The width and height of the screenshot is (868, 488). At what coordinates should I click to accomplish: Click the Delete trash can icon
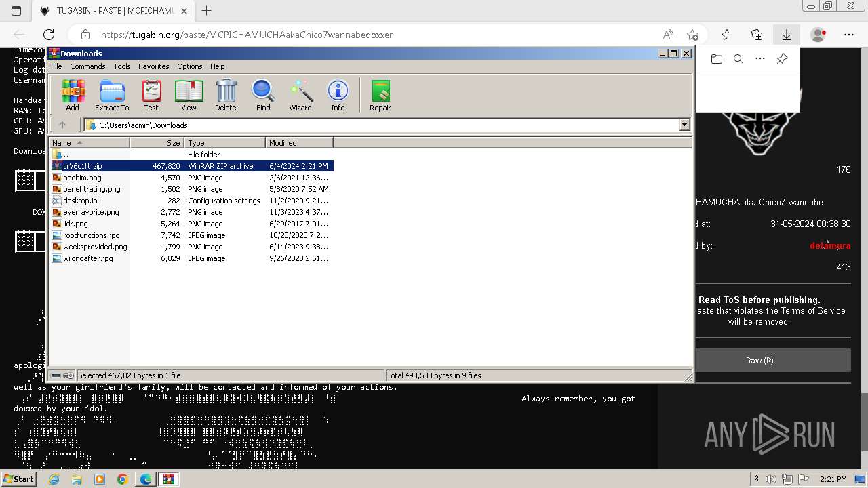pos(226,96)
